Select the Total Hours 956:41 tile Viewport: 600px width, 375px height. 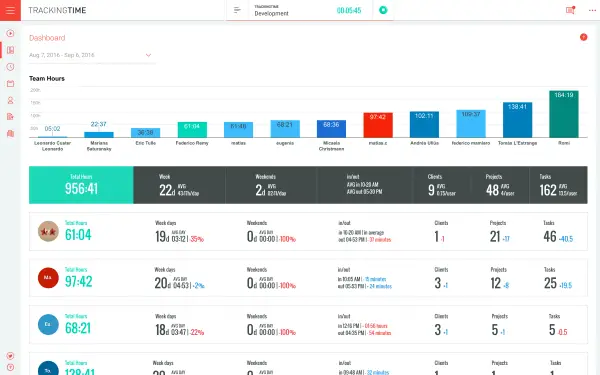coord(81,185)
